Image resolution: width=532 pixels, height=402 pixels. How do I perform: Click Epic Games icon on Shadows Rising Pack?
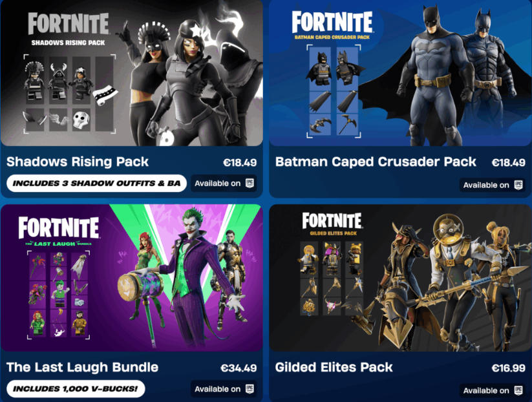[250, 183]
